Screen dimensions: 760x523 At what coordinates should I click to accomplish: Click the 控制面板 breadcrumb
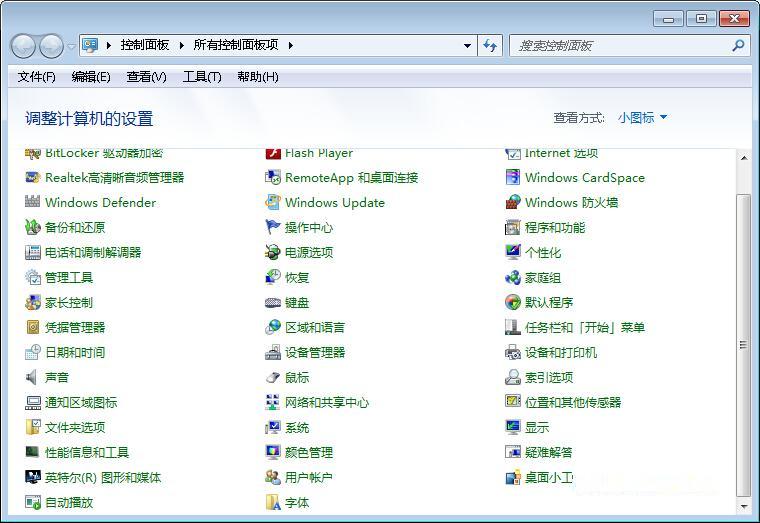pos(144,45)
